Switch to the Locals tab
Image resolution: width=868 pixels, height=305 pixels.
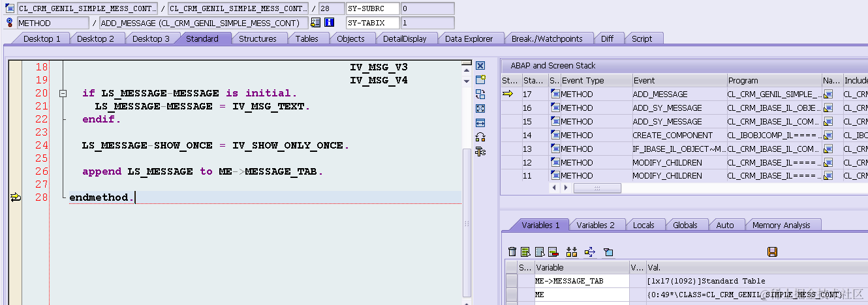tap(643, 225)
